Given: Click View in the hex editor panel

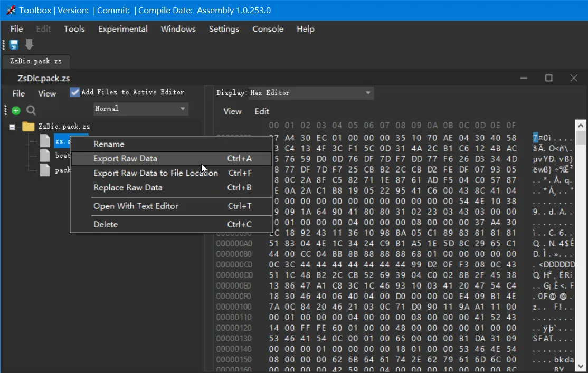Looking at the screenshot, I should click(232, 111).
